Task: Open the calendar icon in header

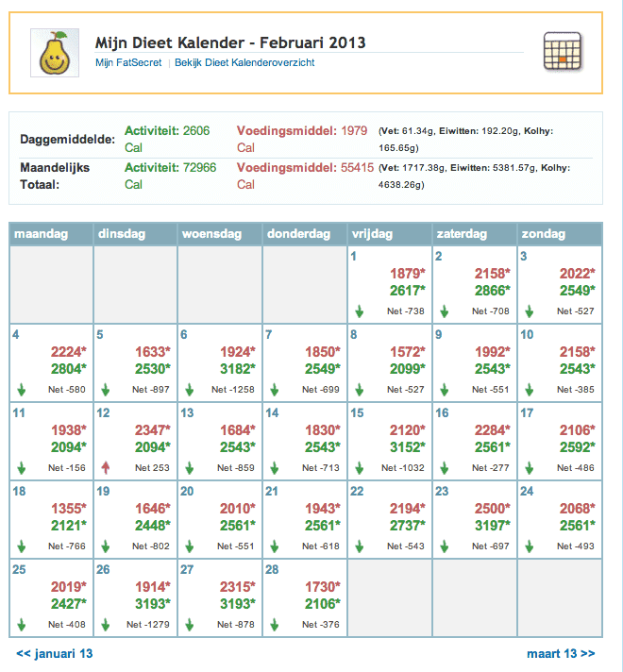Action: [x=563, y=51]
